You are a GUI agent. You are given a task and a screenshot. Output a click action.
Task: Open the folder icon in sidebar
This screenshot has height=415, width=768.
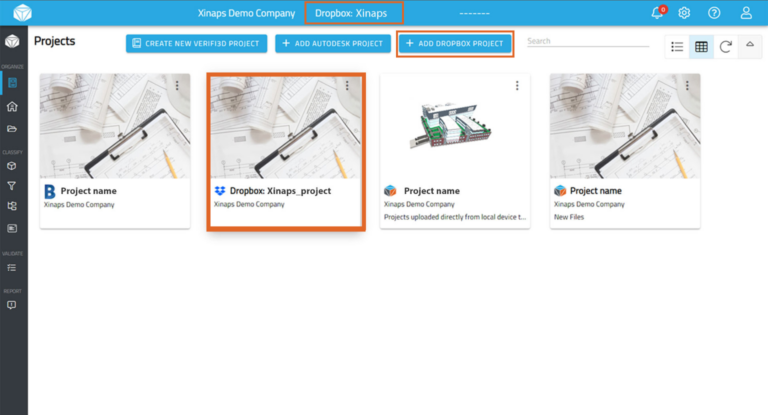tap(12, 129)
